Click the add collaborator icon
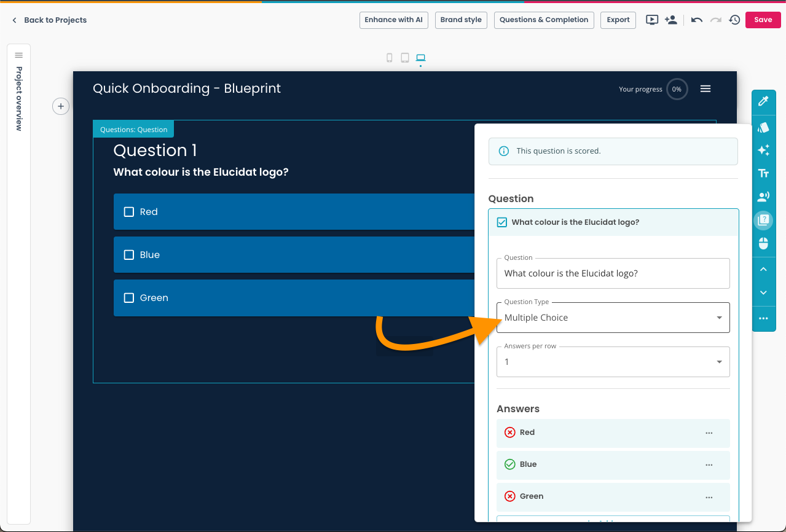This screenshot has width=786, height=532. click(x=671, y=20)
